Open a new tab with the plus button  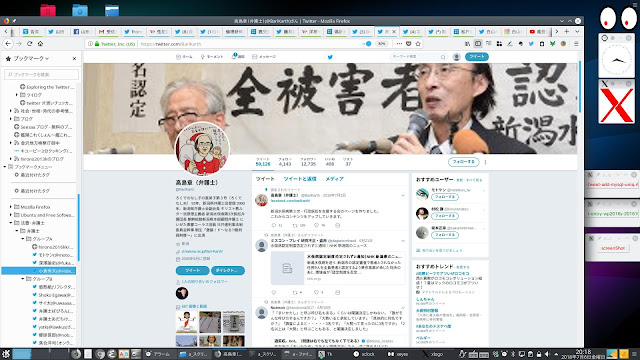point(567,31)
